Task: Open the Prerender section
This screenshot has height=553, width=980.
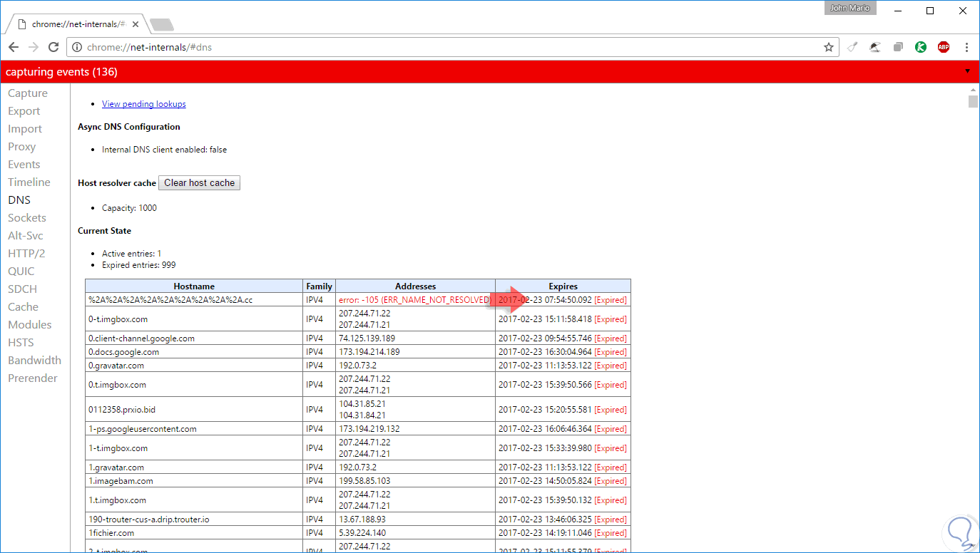Action: click(33, 378)
